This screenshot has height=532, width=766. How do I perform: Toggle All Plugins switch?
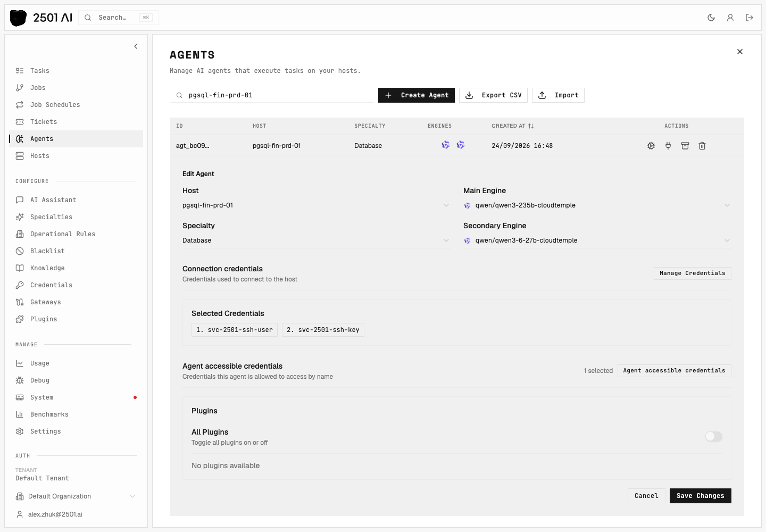click(714, 437)
